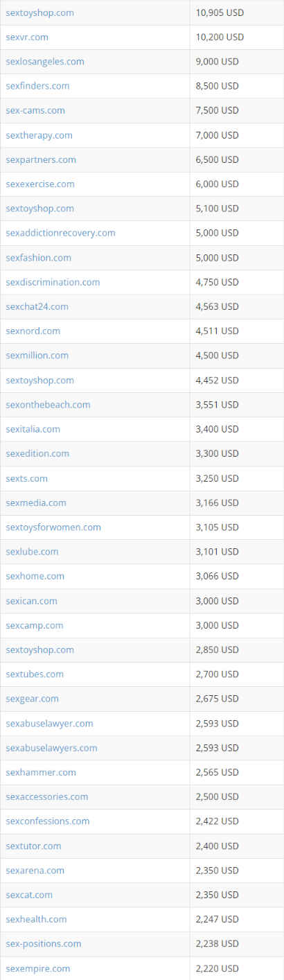
Task: Click the sextutor.com domain link
Action: [33, 846]
